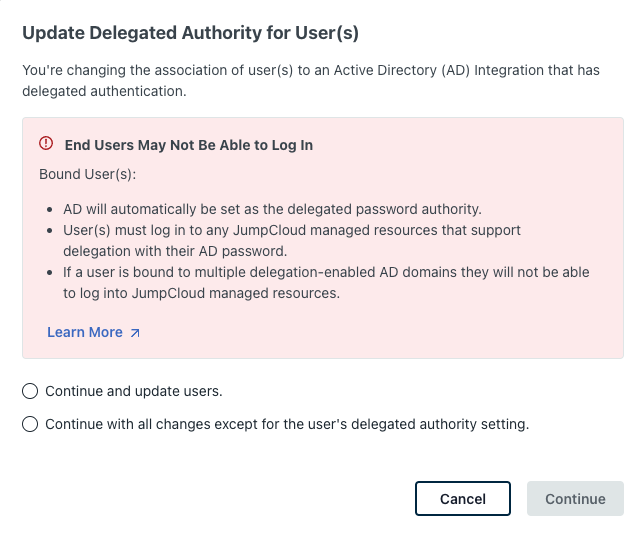Click the End Users May Not Be Able heading

point(189,145)
